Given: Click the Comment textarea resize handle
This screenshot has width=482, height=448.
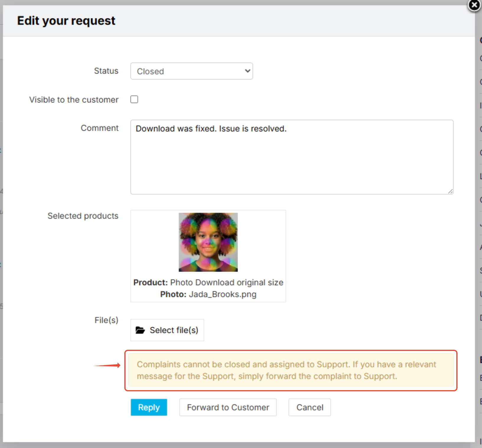Looking at the screenshot, I should [450, 191].
